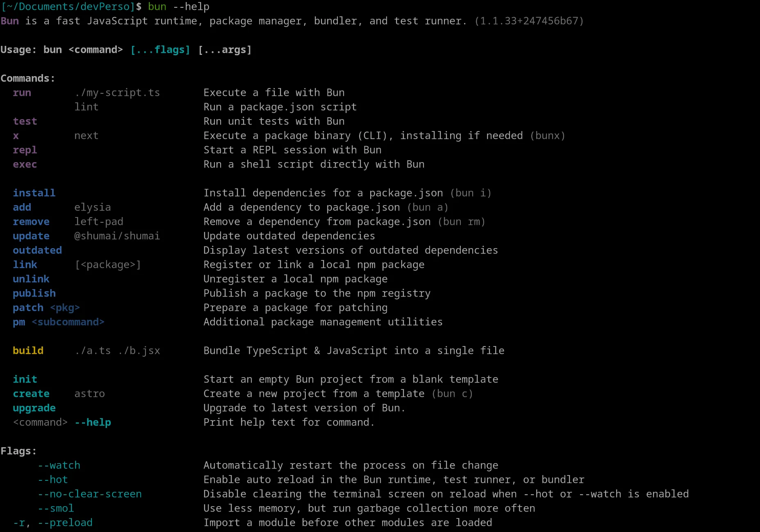Screen dimensions: 760x532
Task: Click the 'install' command name
Action: [x=34, y=193]
